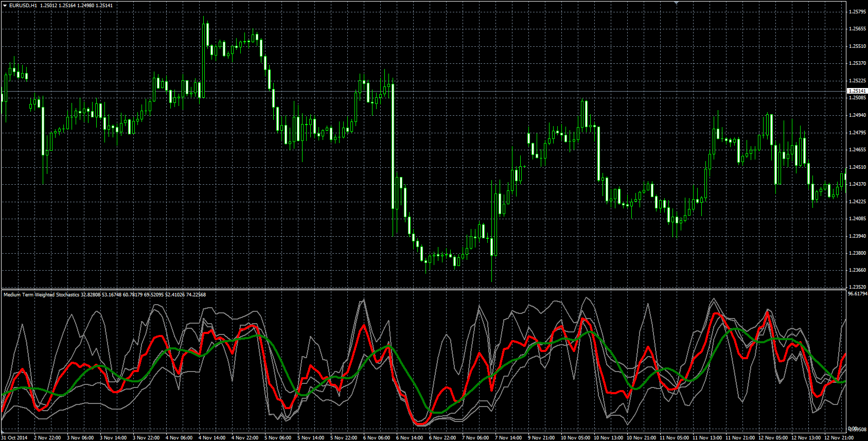
Task: Click the 12 Nov 13:00 time label
Action: pos(806,438)
